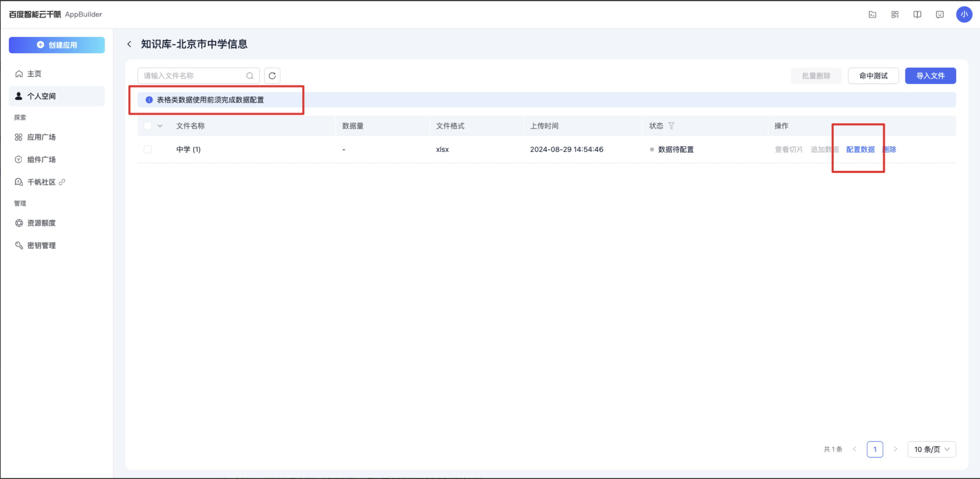Image resolution: width=980 pixels, height=479 pixels.
Task: Click the 文件名称 column header
Action: (x=190, y=125)
